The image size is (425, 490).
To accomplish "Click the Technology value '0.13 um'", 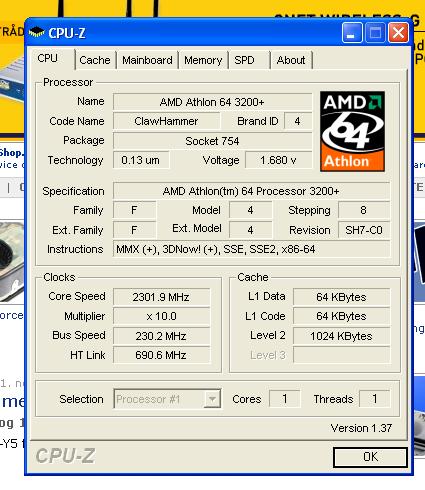I will 141,160.
